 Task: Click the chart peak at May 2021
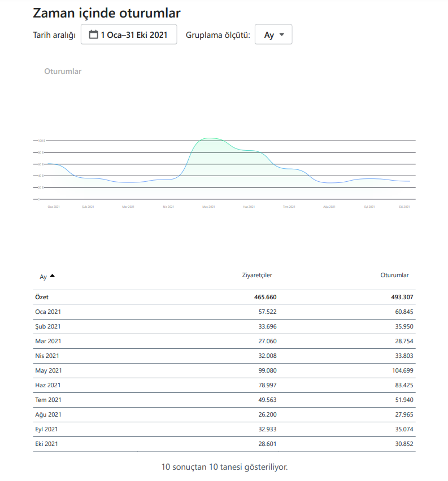[x=209, y=138]
